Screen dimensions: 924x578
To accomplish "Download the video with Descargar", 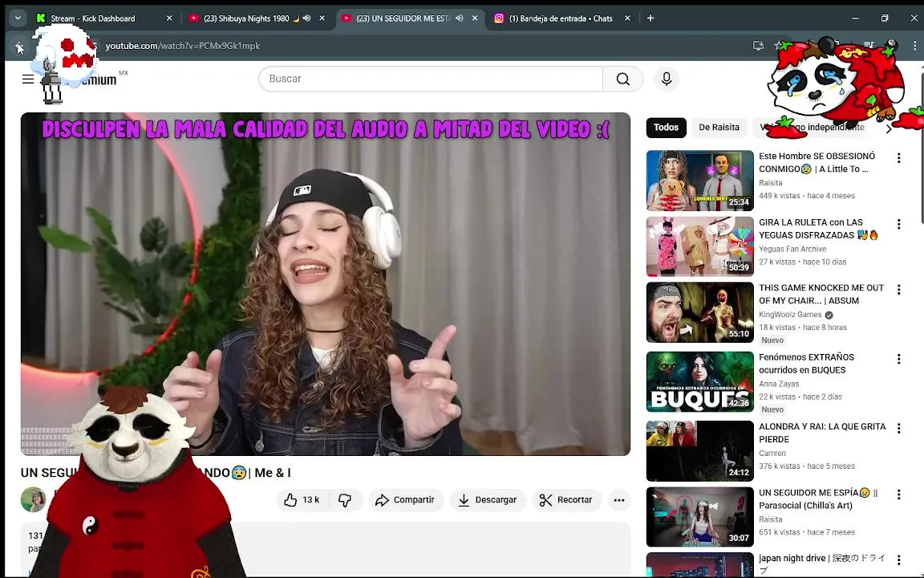I will [x=488, y=500].
